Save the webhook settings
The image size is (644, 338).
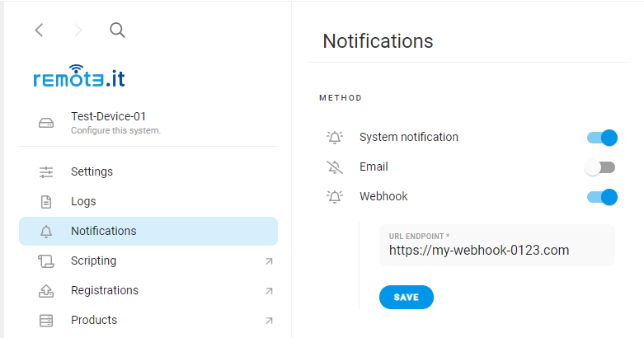click(407, 297)
